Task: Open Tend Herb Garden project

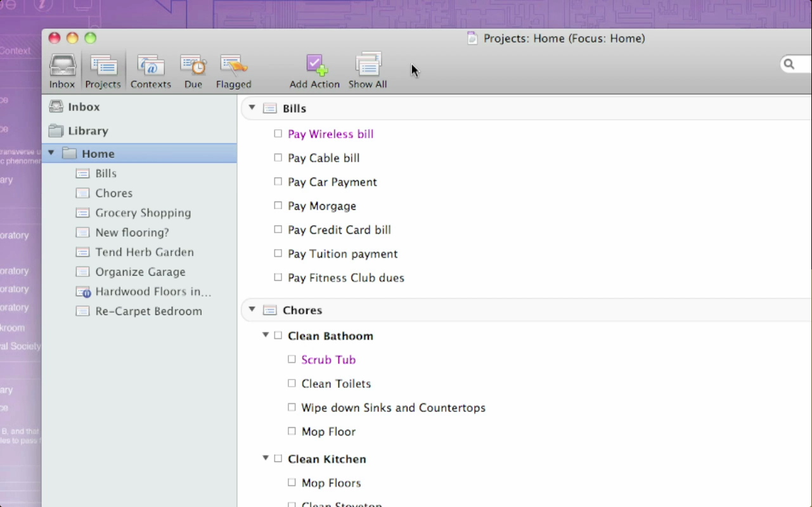Action: [145, 252]
